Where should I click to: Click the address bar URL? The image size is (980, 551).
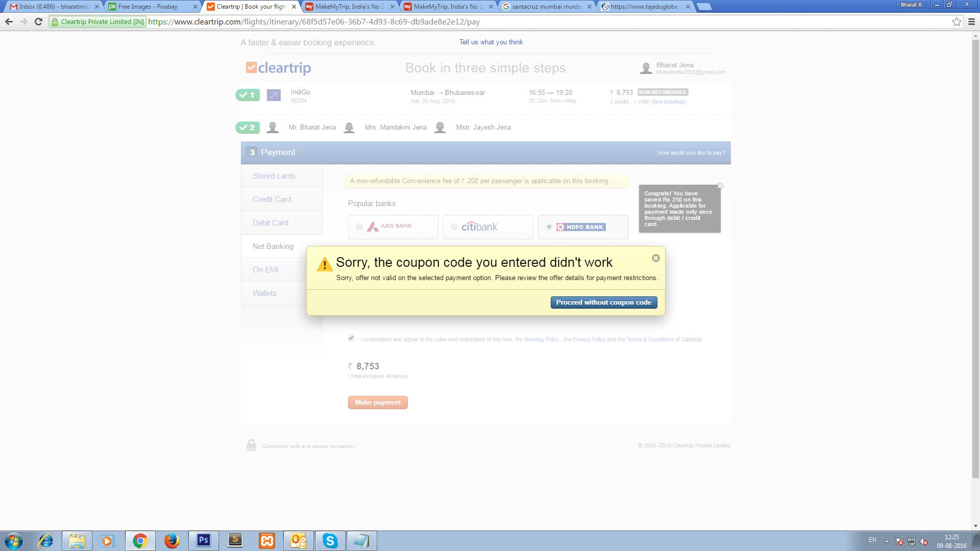pos(314,22)
